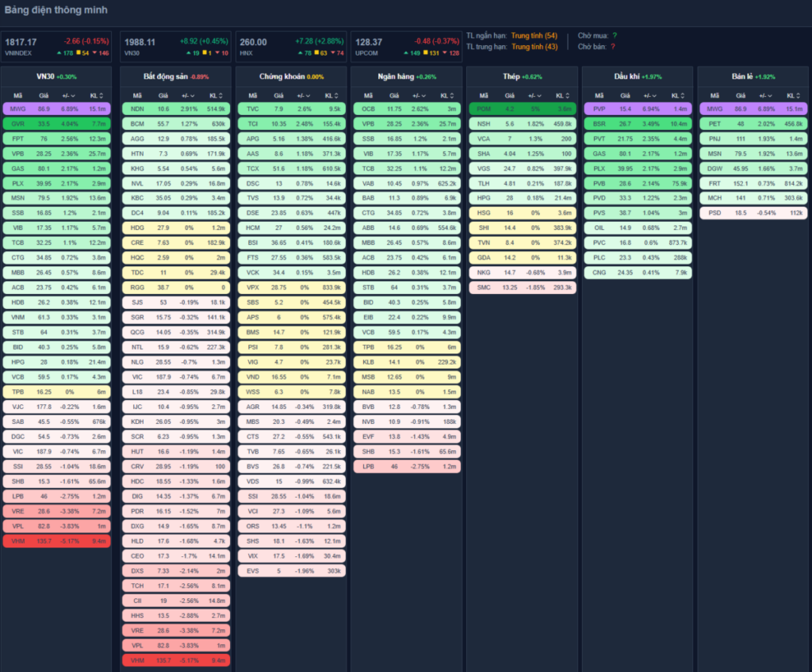This screenshot has height=672, width=812.
Task: Select the PVP row in Dầu khí panel
Action: (638, 109)
